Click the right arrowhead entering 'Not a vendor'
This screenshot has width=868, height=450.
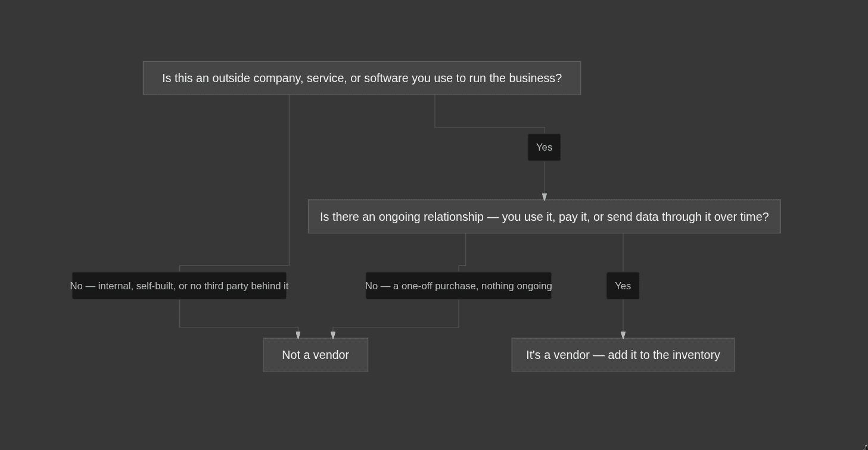tap(333, 335)
